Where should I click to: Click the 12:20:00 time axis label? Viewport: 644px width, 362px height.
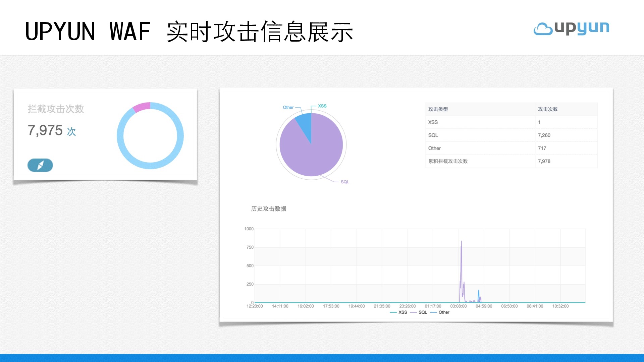click(x=255, y=306)
